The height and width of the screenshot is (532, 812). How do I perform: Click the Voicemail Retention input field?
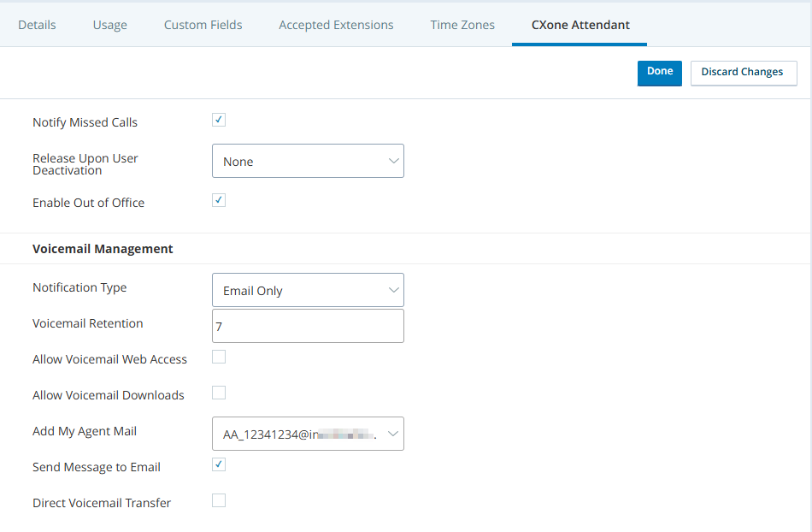pos(308,326)
